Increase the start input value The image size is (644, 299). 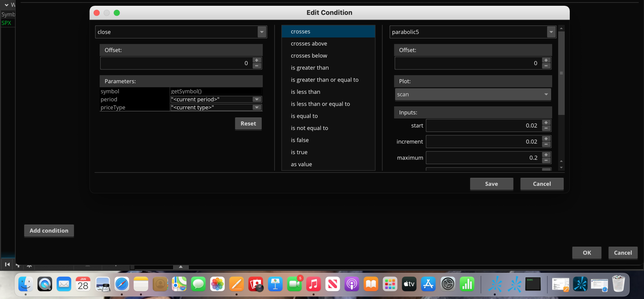(x=546, y=123)
